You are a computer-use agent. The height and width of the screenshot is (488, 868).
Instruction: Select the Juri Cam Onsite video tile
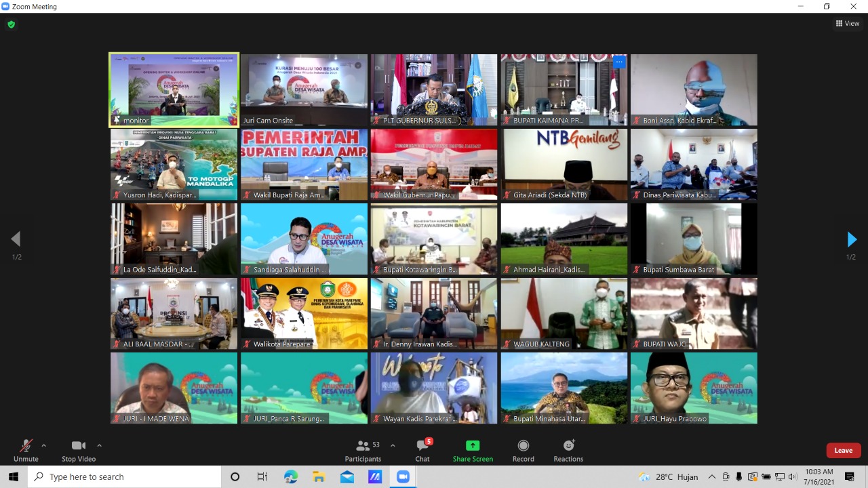coord(304,90)
